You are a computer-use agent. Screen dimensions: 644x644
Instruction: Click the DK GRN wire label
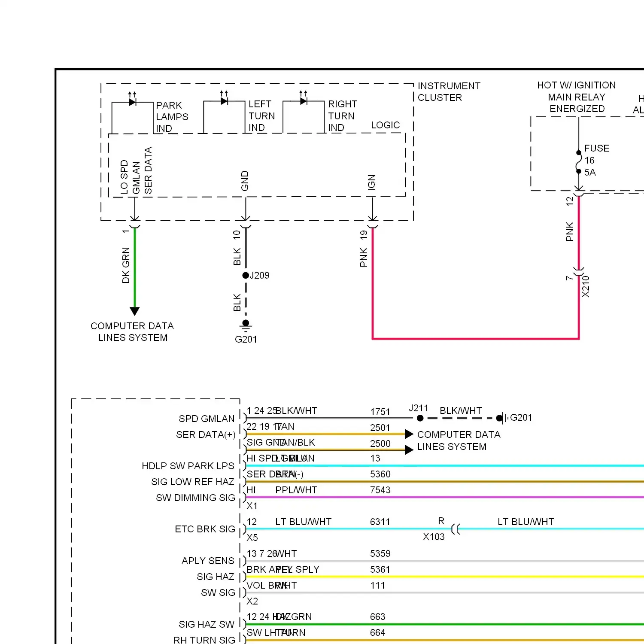coord(126,265)
